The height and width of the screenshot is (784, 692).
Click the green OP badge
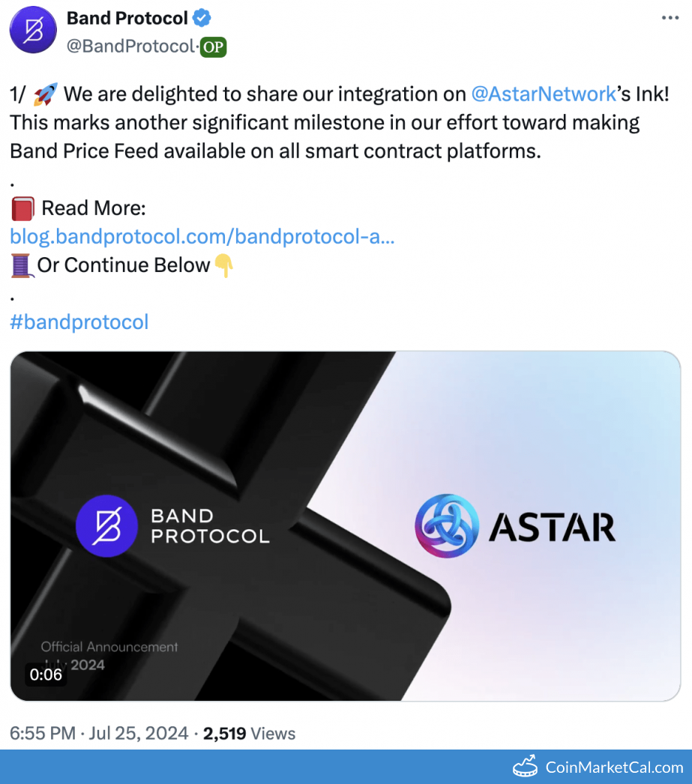click(214, 46)
